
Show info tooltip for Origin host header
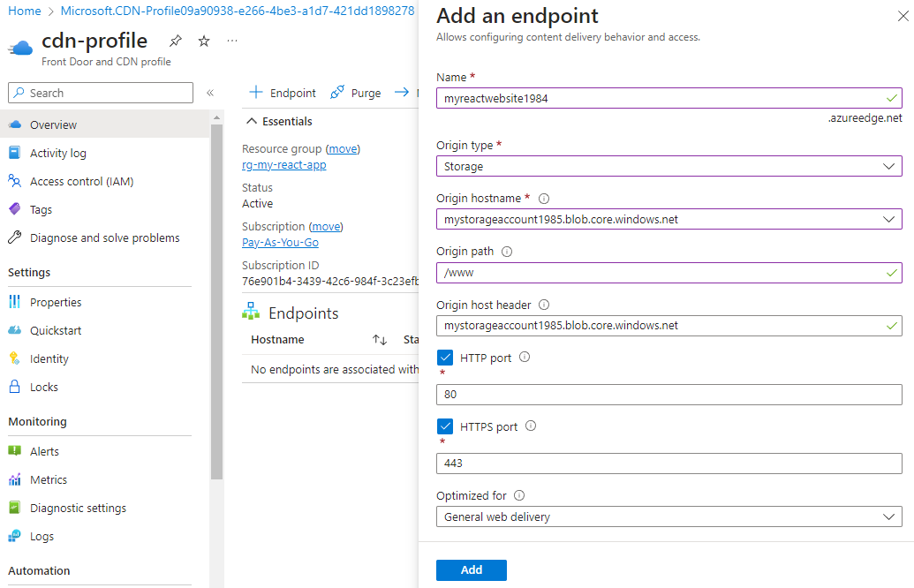click(x=544, y=305)
